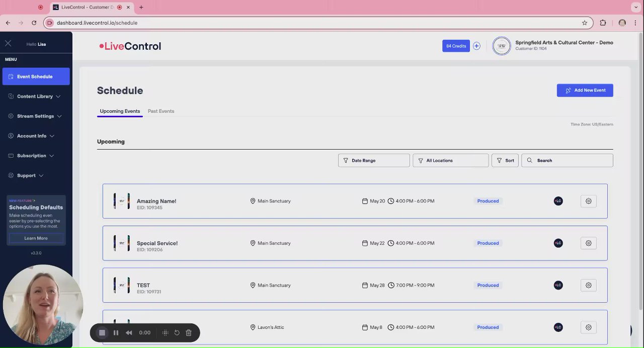The width and height of the screenshot is (644, 348).
Task: Click Produced tag on Special Service! row
Action: [488, 243]
